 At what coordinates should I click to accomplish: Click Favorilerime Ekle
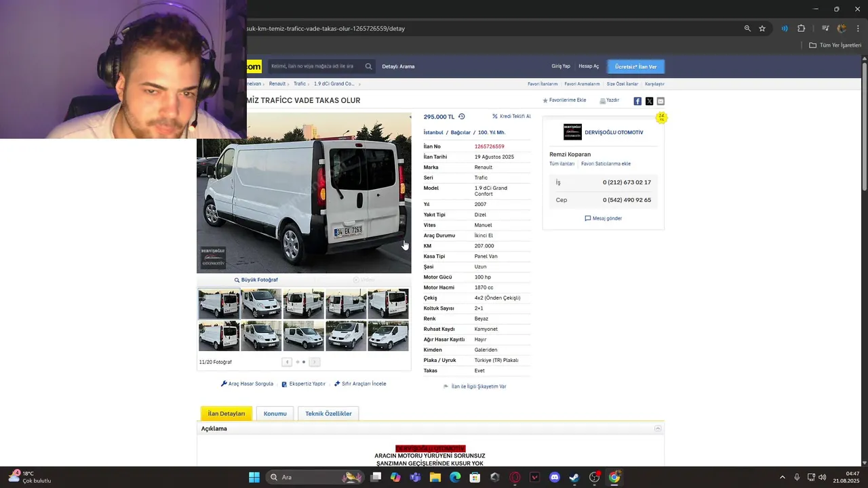point(564,100)
